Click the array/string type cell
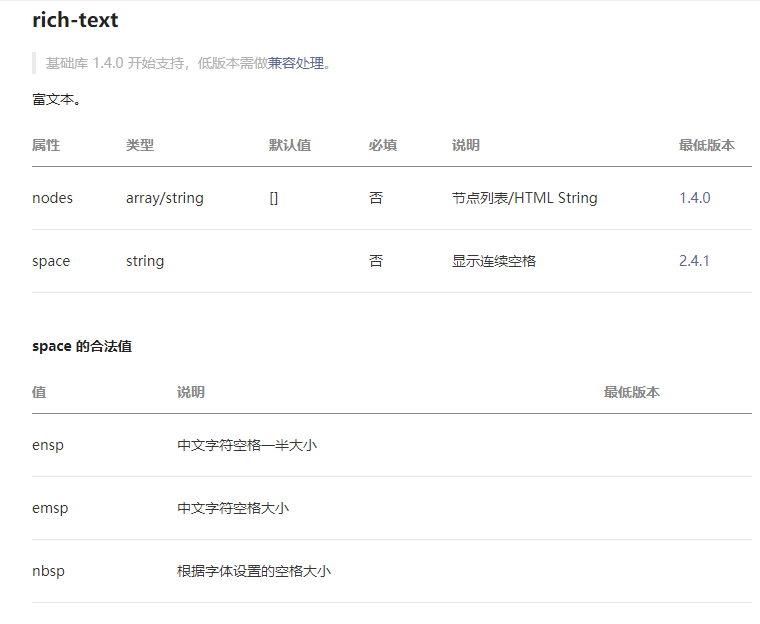Viewport: 760px width, 624px height. pyautogui.click(x=165, y=198)
